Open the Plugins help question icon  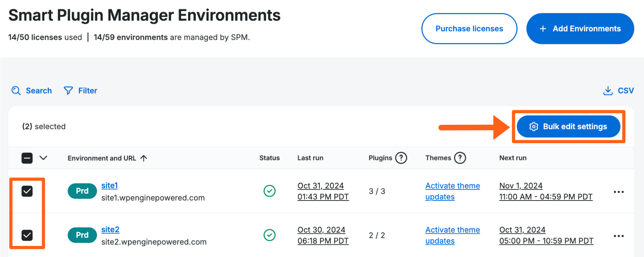tap(401, 158)
